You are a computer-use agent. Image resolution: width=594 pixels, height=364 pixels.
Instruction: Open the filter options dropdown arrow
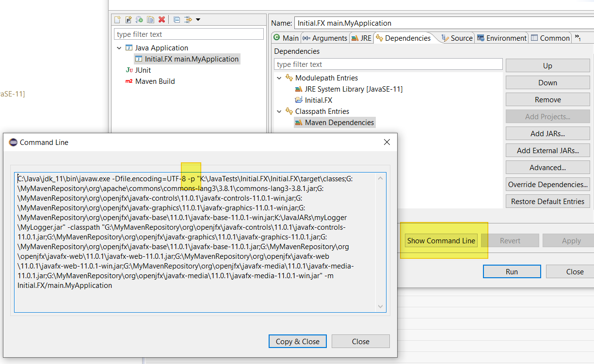tap(198, 20)
